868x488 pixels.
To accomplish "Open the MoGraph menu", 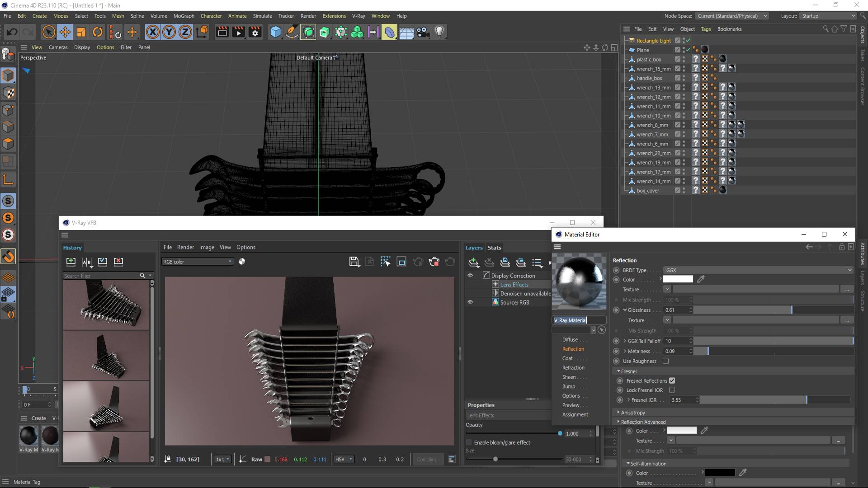I will (x=184, y=16).
